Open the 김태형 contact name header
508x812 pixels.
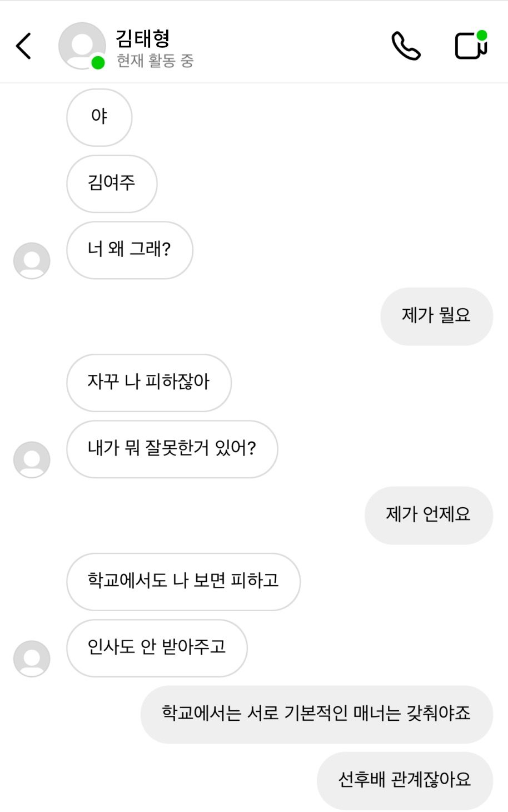coord(143,38)
